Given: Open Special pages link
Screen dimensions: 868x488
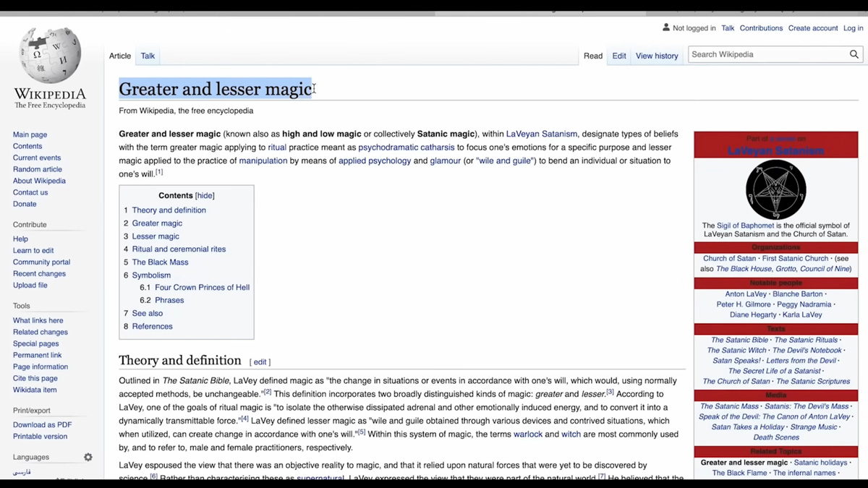Looking at the screenshot, I should (35, 343).
